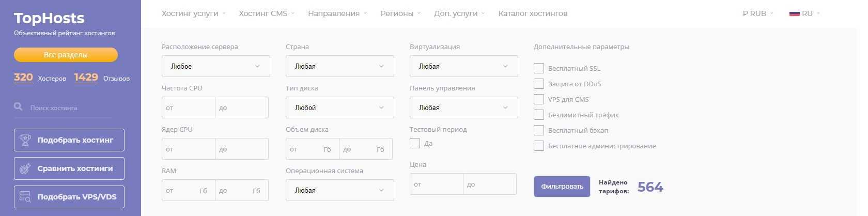Viewport: 868px width, 216px height.
Task: Tick the Защита от DDoS checkbox
Action: coord(539,84)
